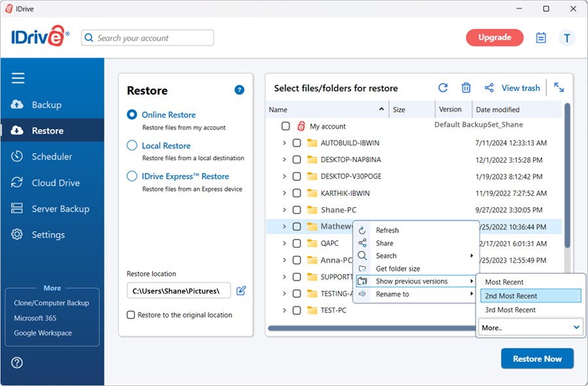
Task: Click the trash bin delete icon
Action: pos(466,88)
